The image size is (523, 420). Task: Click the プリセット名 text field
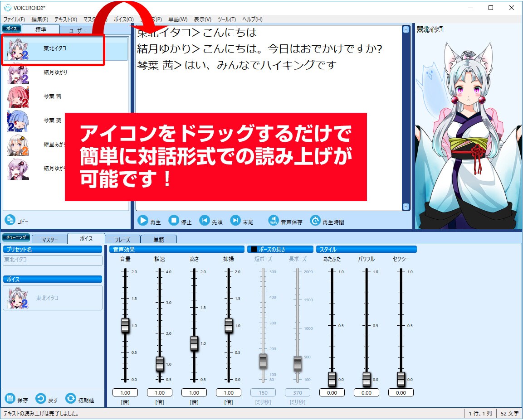[53, 260]
